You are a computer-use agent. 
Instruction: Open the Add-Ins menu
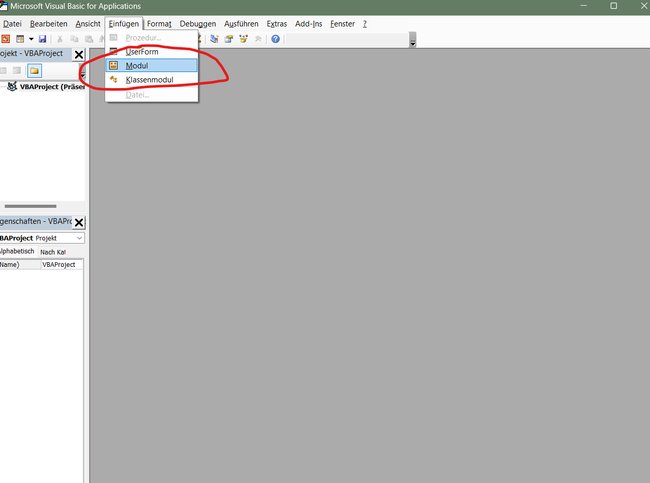click(308, 24)
